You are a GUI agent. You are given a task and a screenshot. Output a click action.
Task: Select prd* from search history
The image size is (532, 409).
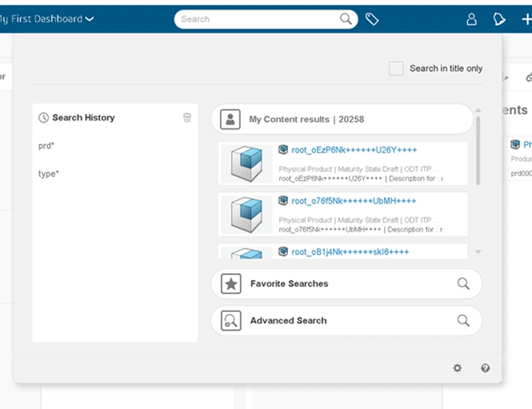46,146
